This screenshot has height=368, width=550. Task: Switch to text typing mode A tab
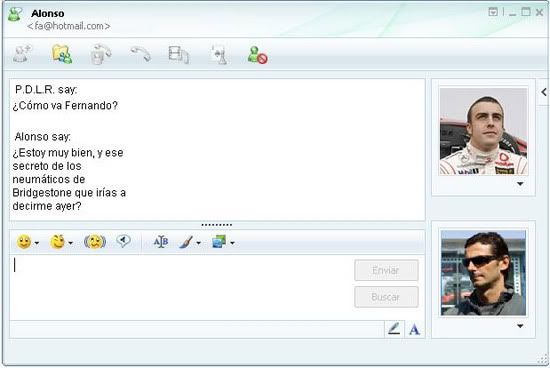click(415, 329)
